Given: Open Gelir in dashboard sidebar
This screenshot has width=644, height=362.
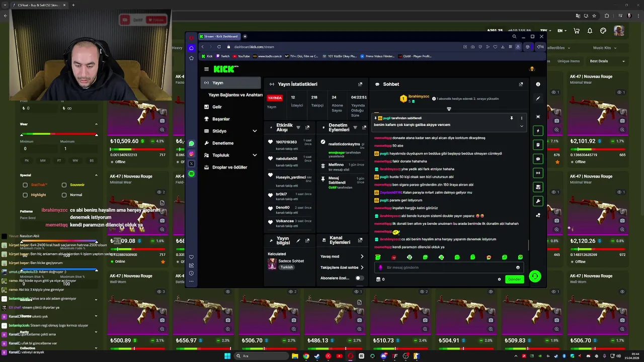Looking at the screenshot, I should click(x=231, y=107).
